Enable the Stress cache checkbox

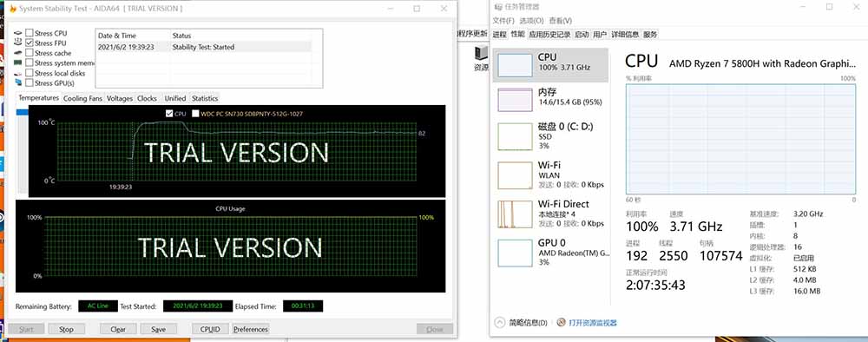[x=30, y=53]
